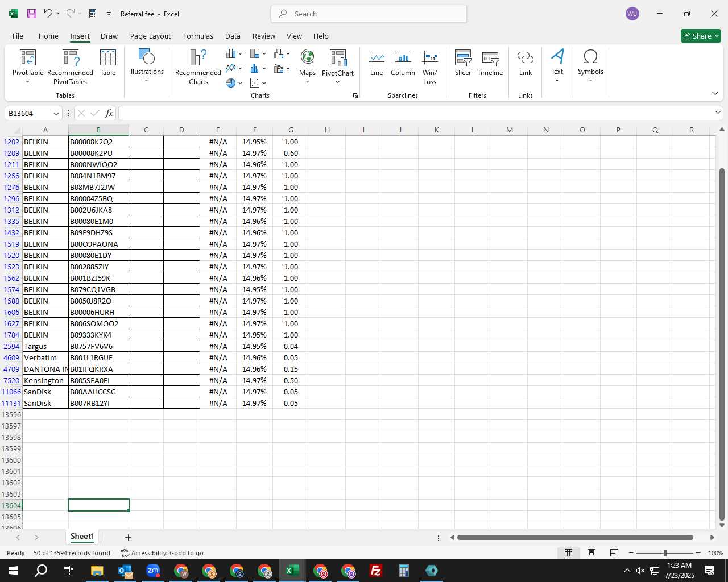Expand the formula bar
The height and width of the screenshot is (582, 728).
click(x=718, y=113)
